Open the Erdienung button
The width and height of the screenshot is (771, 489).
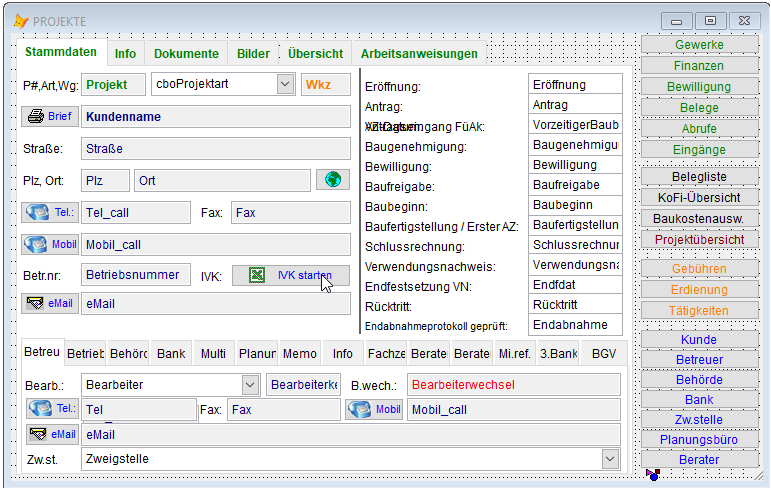point(699,290)
